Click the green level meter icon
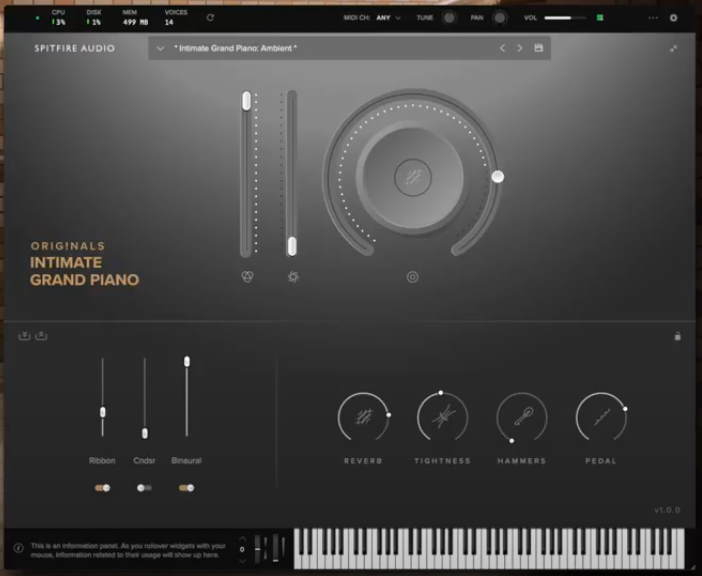The height and width of the screenshot is (576, 702). coord(600,17)
